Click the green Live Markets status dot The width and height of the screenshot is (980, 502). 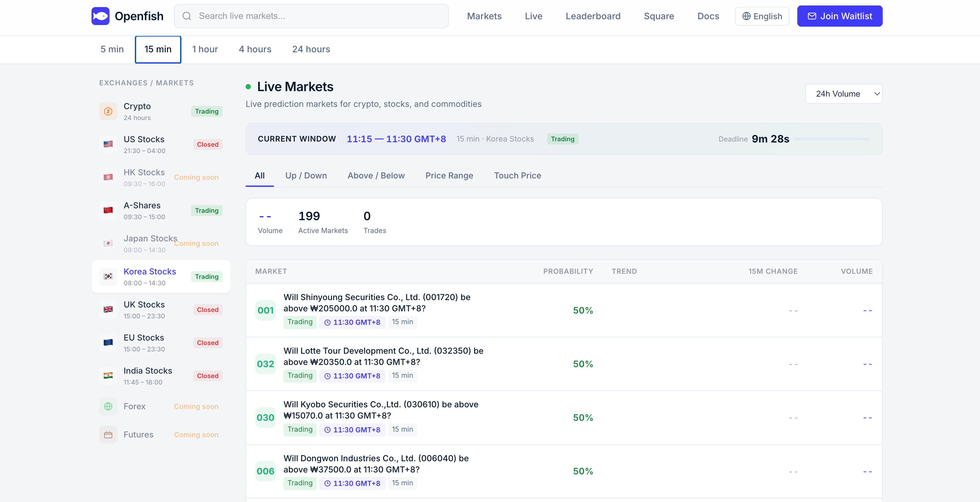tap(248, 87)
